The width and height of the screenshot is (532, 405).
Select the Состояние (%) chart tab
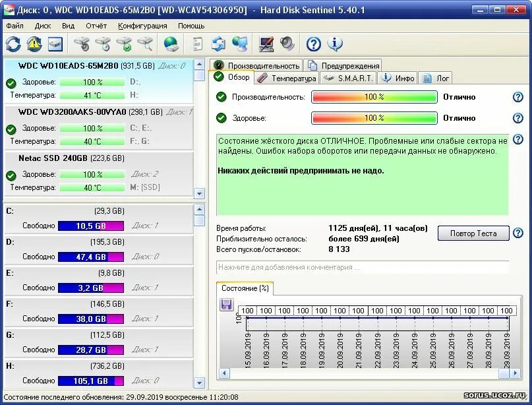tap(245, 288)
